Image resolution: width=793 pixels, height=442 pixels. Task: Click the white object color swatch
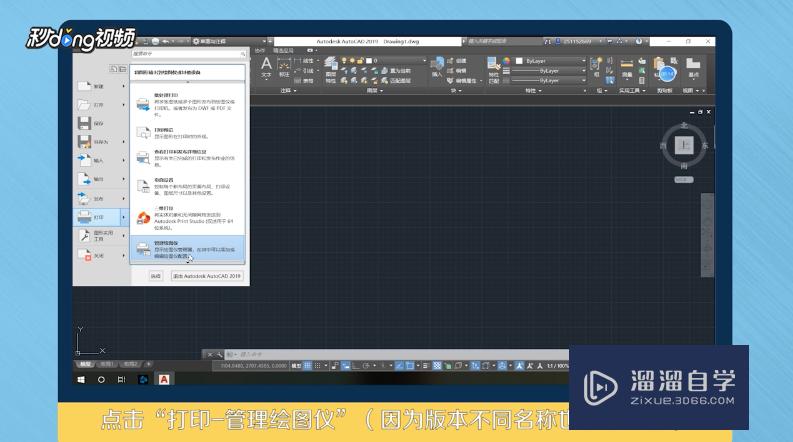click(518, 61)
